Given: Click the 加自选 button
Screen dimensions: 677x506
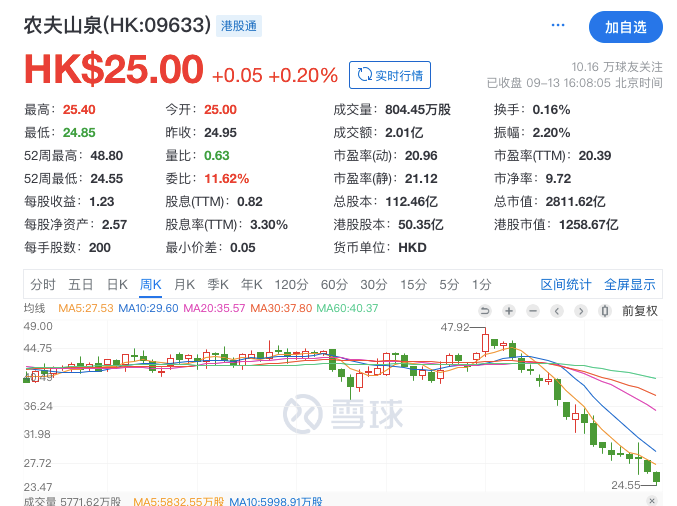Looking at the screenshot, I should click(626, 27).
